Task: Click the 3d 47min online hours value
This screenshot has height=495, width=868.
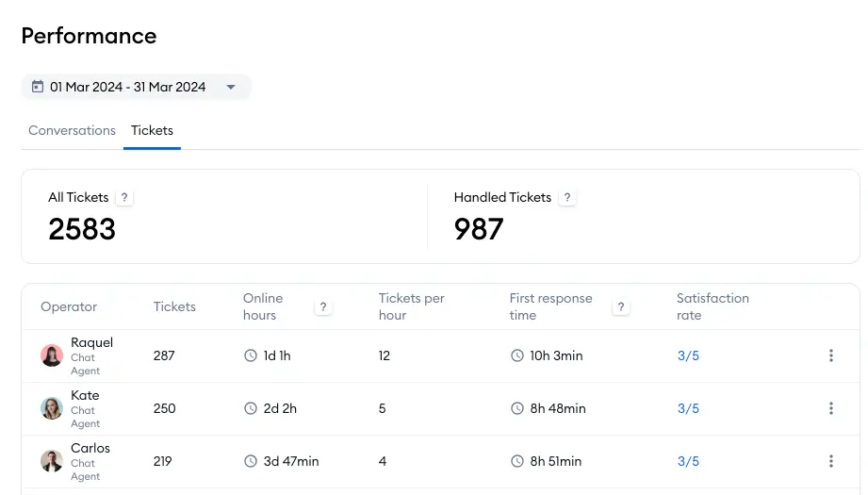Action: tap(291, 461)
